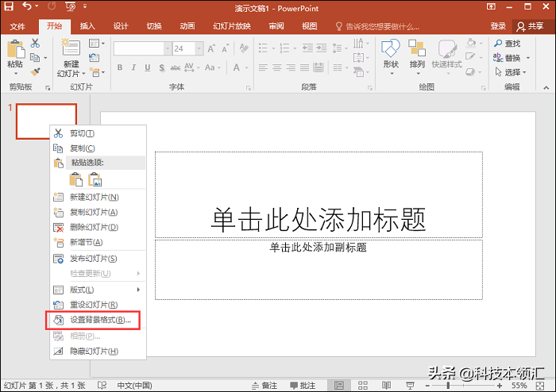Switch to Slide Sorter view icon

pos(363,386)
